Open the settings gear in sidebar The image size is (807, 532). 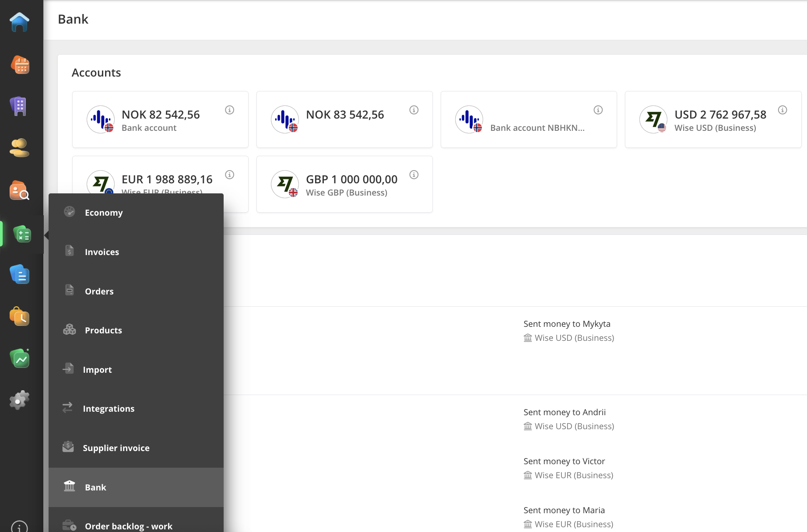coord(19,400)
